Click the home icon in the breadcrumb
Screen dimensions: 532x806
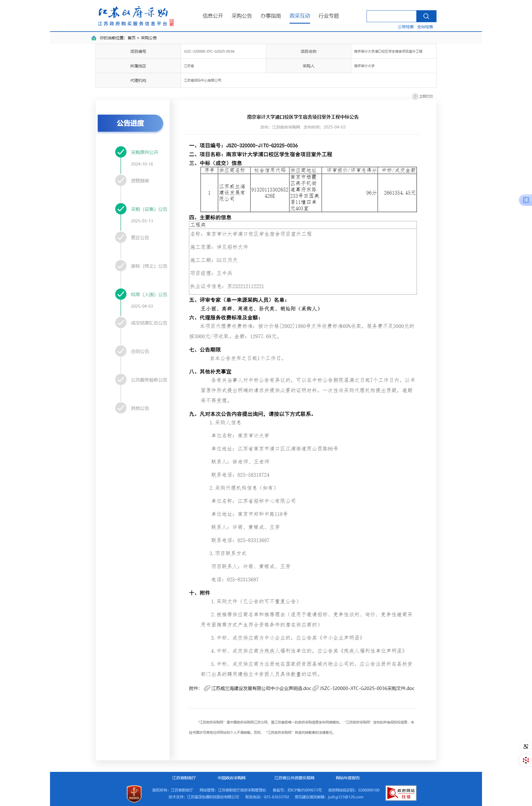tap(94, 38)
